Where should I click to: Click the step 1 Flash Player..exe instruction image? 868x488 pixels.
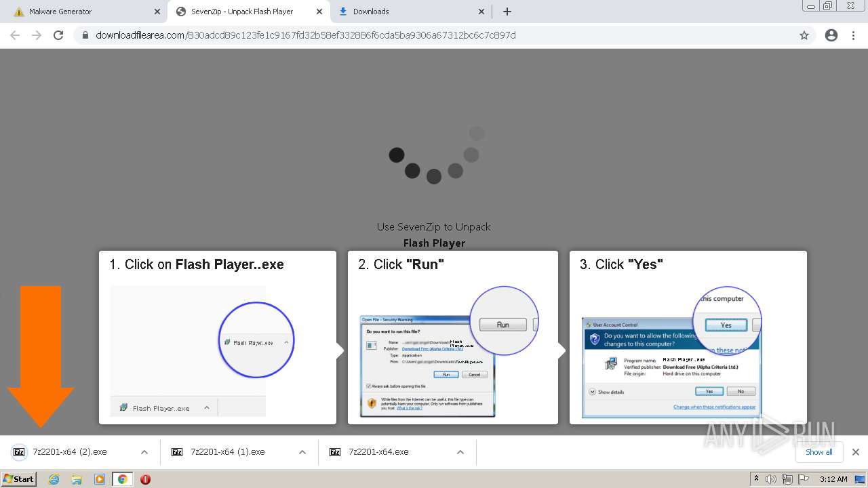pyautogui.click(x=202, y=350)
